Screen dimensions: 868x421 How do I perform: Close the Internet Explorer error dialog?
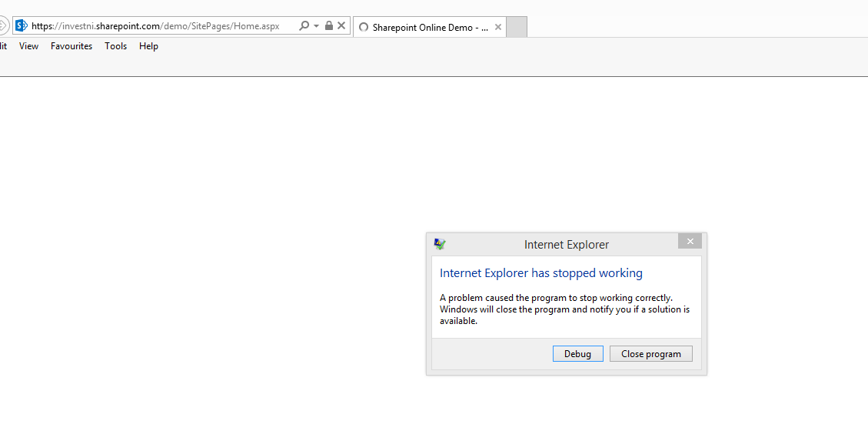click(x=690, y=241)
